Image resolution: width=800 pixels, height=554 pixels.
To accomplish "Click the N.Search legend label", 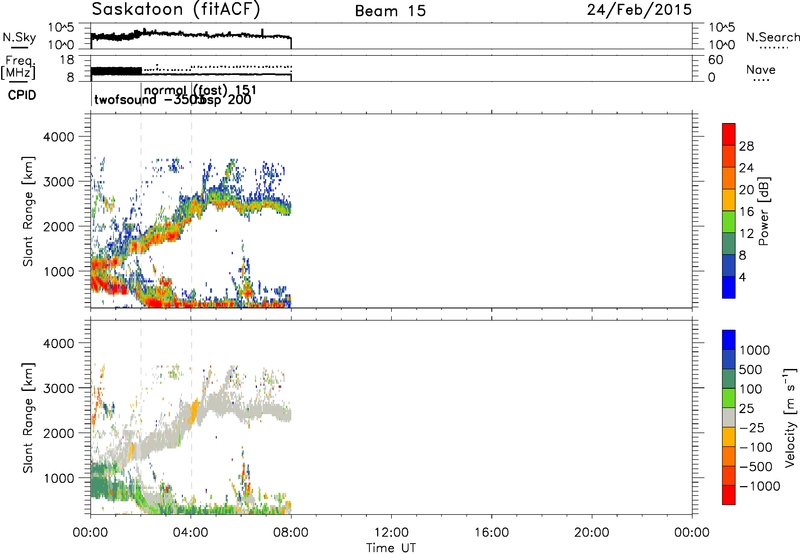I will point(772,37).
